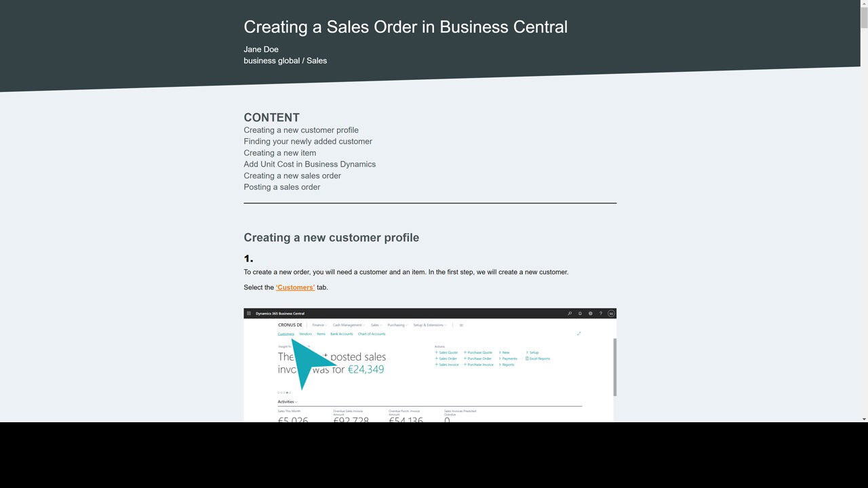Open the notifications bell

pos(580,314)
